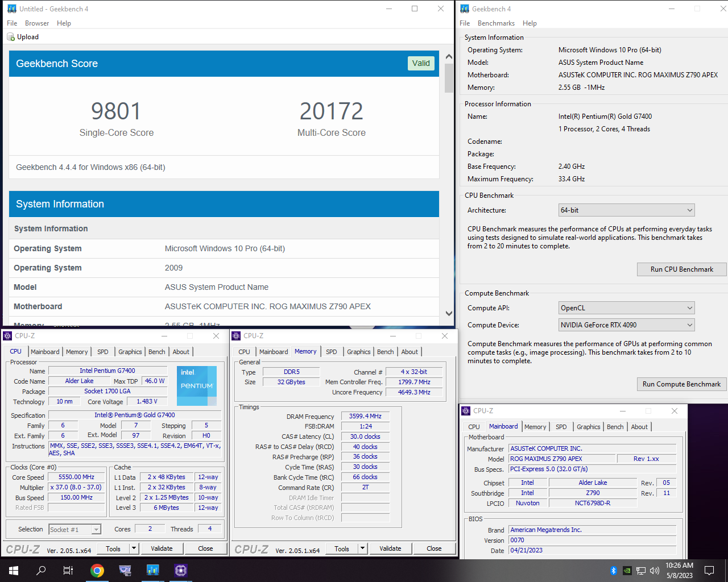728x582 pixels.
Task: Click Geekbench results scrollbar up arrow
Action: coord(449,57)
